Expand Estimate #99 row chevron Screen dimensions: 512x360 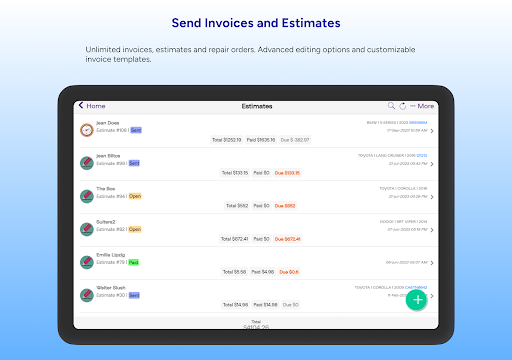pyautogui.click(x=432, y=164)
